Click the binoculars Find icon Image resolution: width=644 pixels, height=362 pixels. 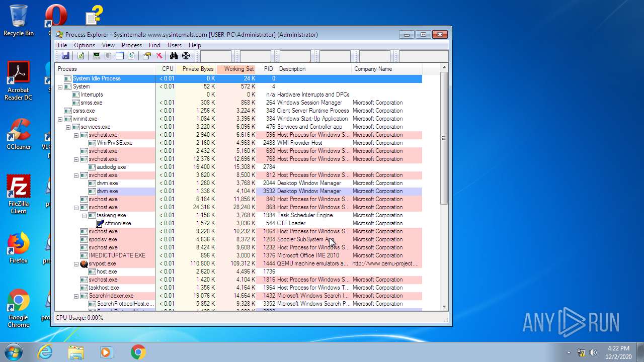(174, 56)
